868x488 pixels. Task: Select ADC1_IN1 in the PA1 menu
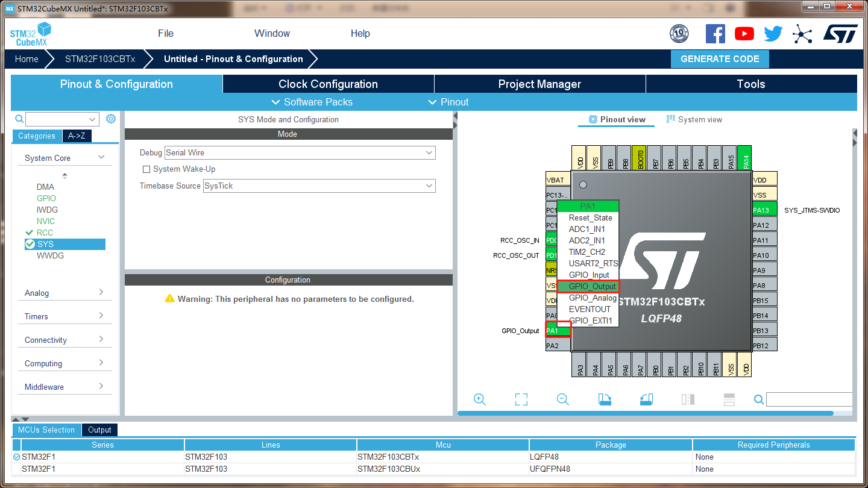(x=588, y=230)
